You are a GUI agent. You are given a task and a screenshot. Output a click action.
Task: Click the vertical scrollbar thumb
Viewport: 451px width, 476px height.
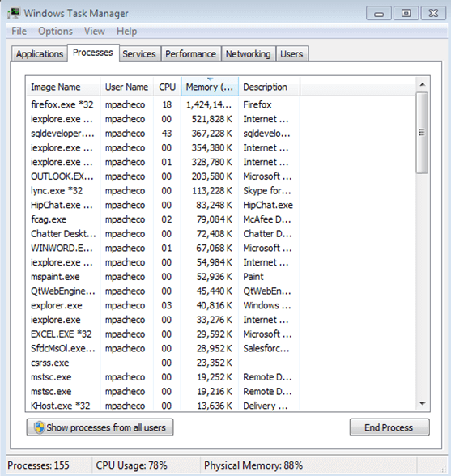point(422,133)
